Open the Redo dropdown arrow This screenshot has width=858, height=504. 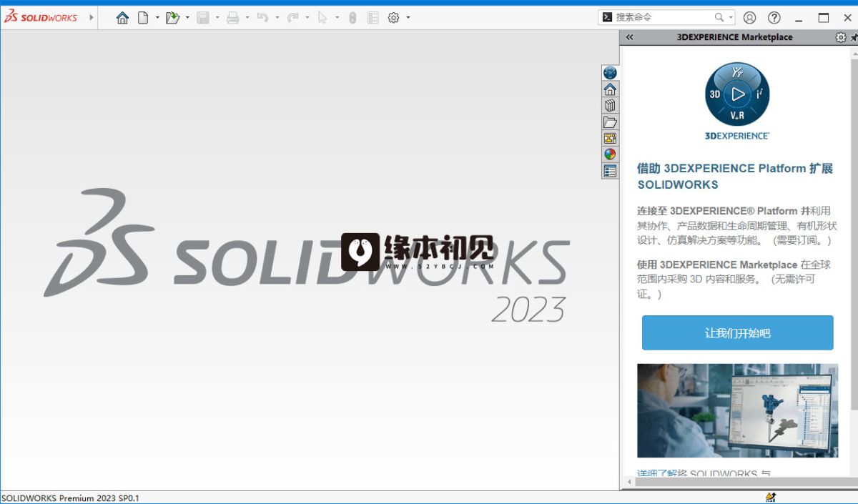point(307,18)
